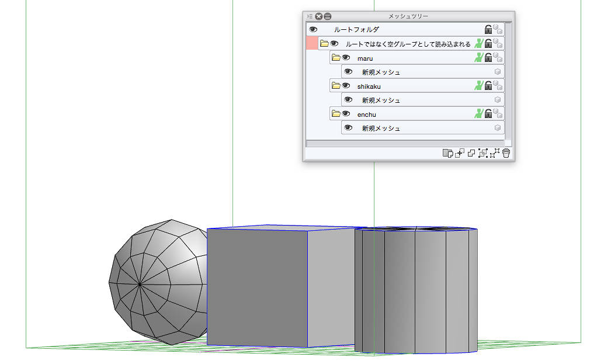Lock the shikaku folder
611x364 pixels.
[x=488, y=85]
